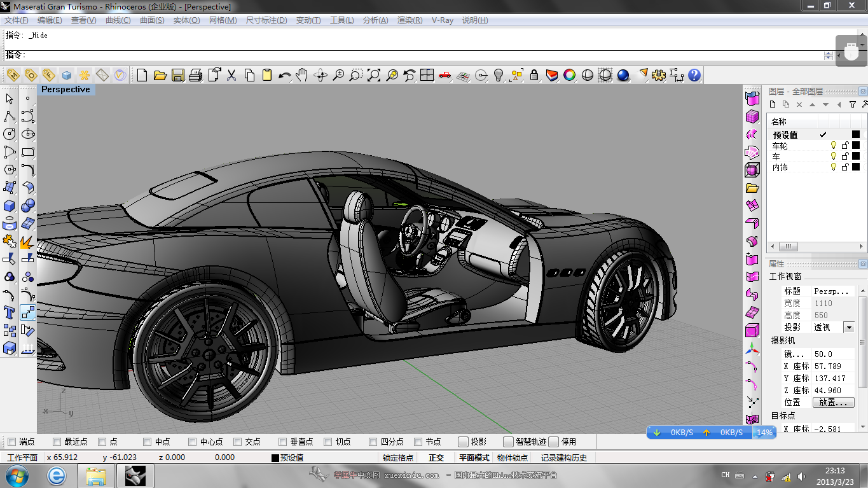Screen dimensions: 868x488
Task: Select the pointer Select tool
Action: pyautogui.click(x=10, y=99)
